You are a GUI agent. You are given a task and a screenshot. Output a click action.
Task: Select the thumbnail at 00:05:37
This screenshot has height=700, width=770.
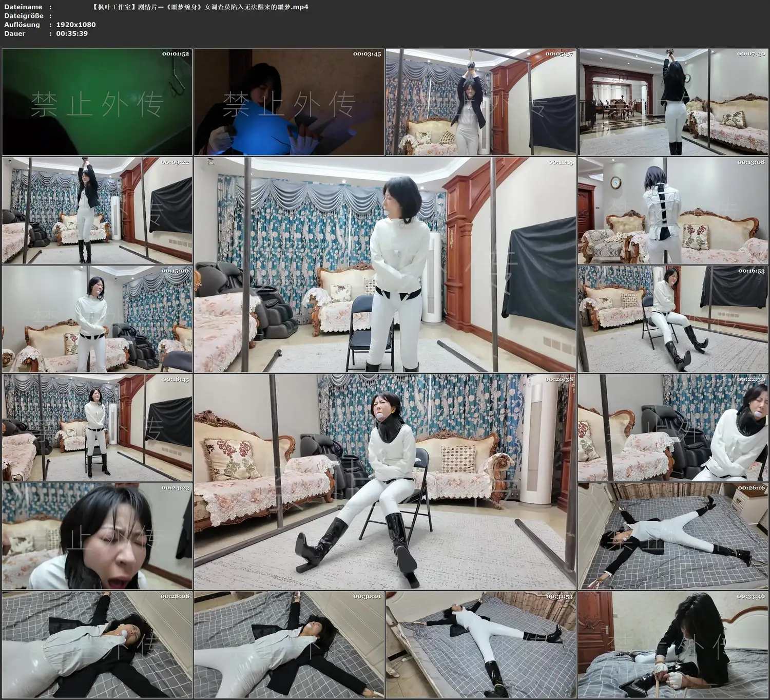click(x=481, y=102)
